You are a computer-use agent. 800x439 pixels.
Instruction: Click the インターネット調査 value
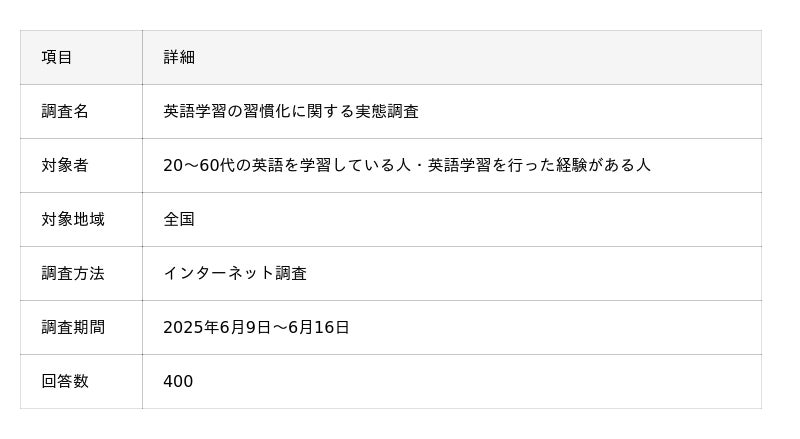[x=235, y=274]
